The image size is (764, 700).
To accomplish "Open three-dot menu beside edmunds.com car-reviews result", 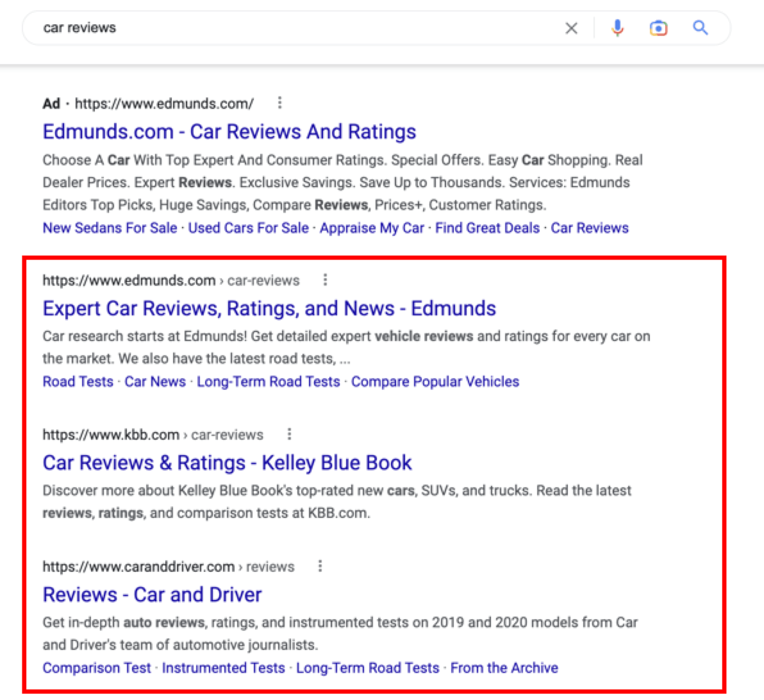I will pyautogui.click(x=325, y=279).
